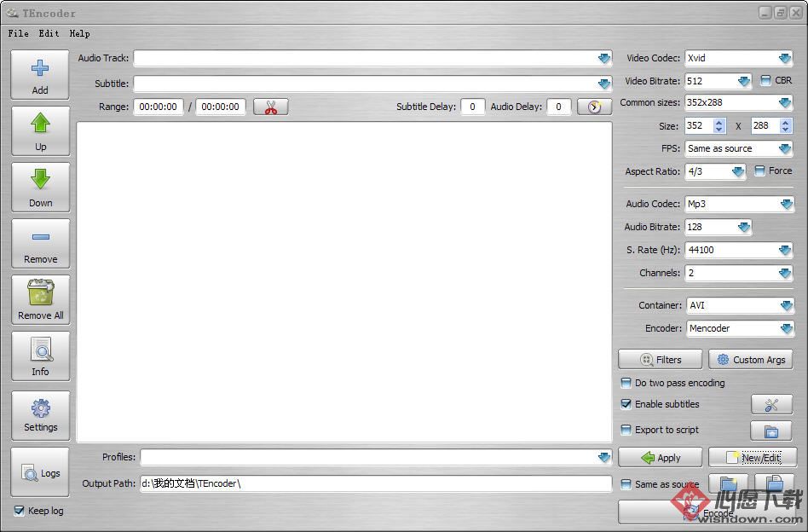The height and width of the screenshot is (532, 808).
Task: Click the empty file list area
Action: point(344,282)
